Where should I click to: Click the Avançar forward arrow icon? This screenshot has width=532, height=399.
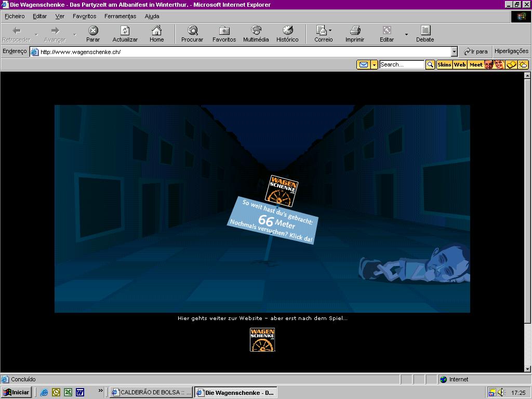click(55, 31)
